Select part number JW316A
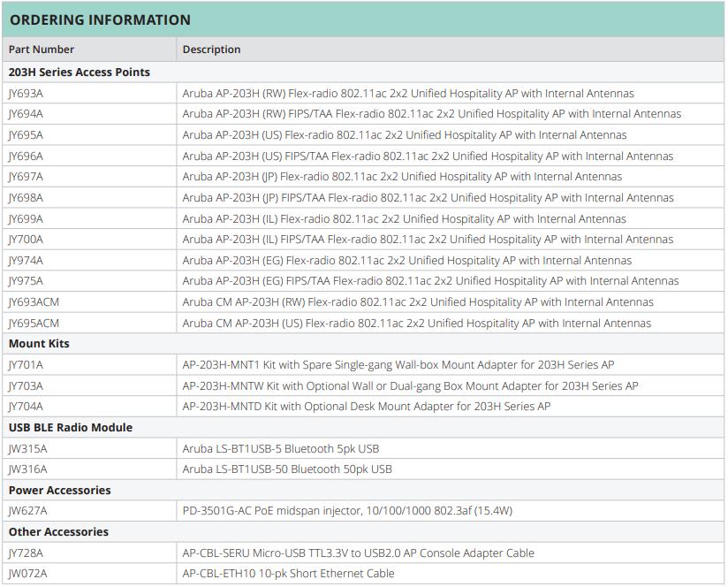The width and height of the screenshot is (728, 587). 28,469
